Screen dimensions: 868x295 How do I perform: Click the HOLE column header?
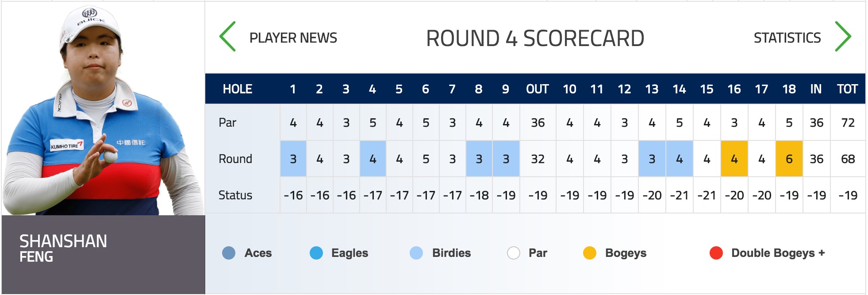(x=238, y=89)
